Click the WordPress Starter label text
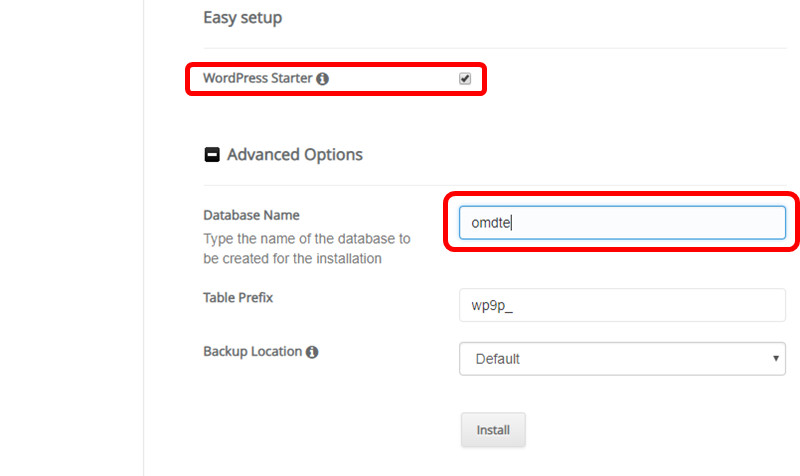This screenshot has height=476, width=800. click(x=257, y=78)
